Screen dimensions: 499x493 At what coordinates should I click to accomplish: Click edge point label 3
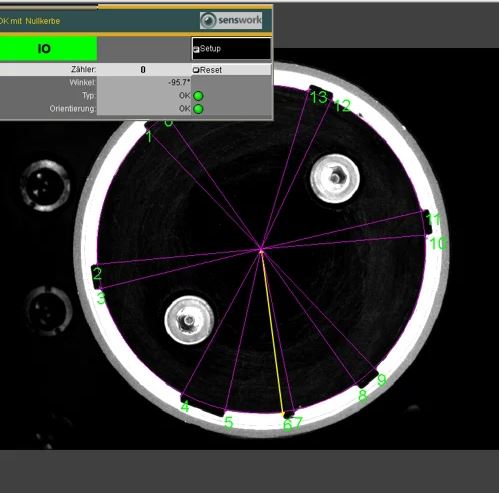point(101,298)
